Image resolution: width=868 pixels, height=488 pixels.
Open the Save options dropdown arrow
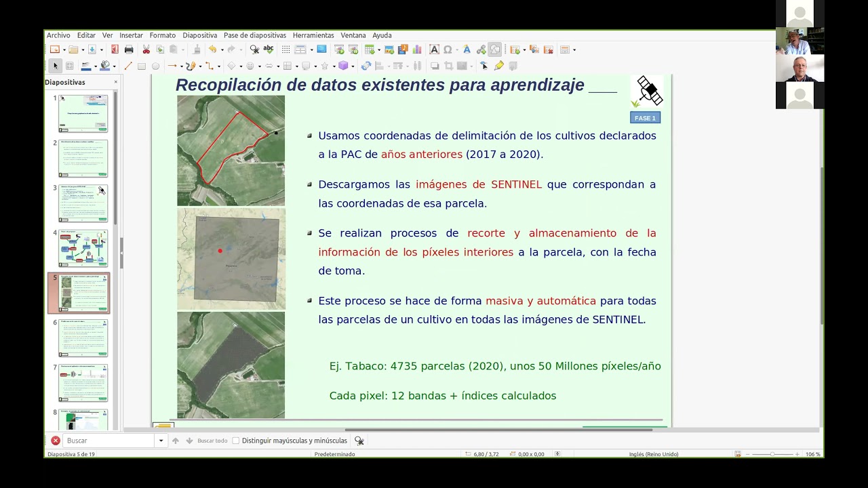(x=101, y=50)
